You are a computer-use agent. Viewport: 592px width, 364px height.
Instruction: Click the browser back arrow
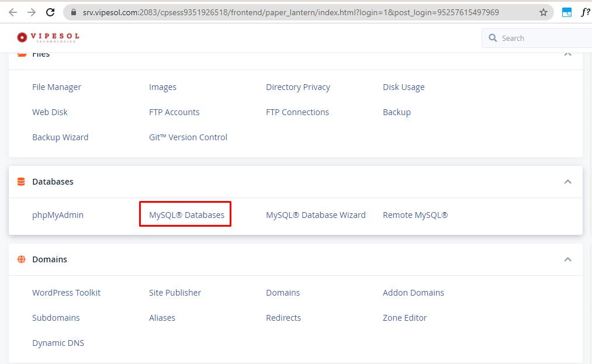pos(13,12)
